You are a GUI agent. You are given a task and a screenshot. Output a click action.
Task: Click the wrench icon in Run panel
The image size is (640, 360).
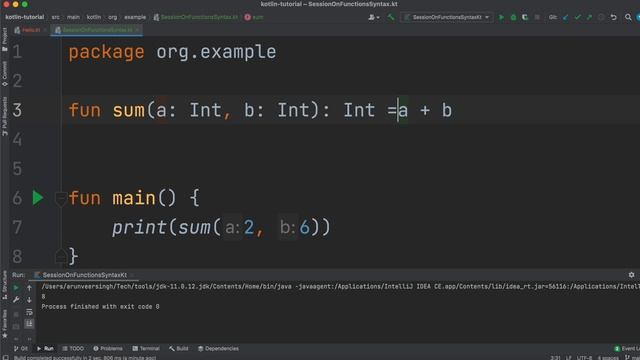16,300
